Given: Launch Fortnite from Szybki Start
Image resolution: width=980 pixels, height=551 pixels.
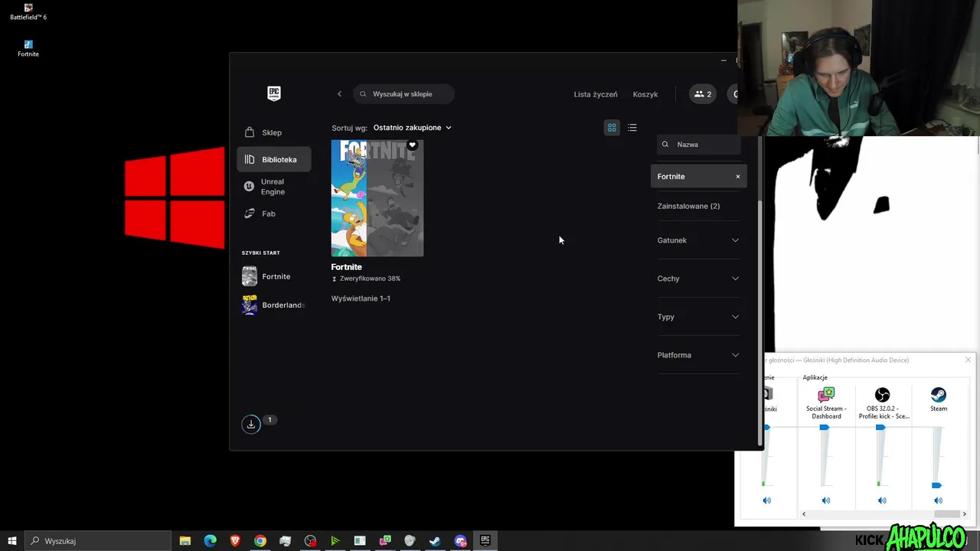Looking at the screenshot, I should point(273,276).
